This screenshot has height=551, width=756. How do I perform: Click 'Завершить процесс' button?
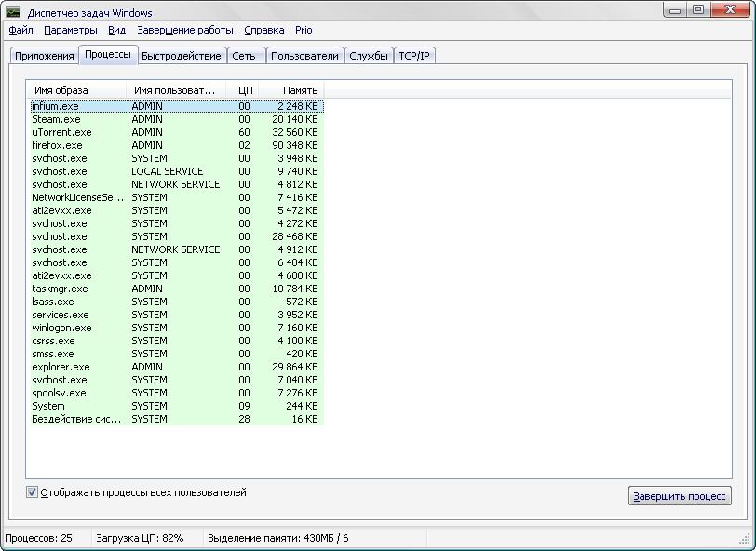pyautogui.click(x=680, y=496)
